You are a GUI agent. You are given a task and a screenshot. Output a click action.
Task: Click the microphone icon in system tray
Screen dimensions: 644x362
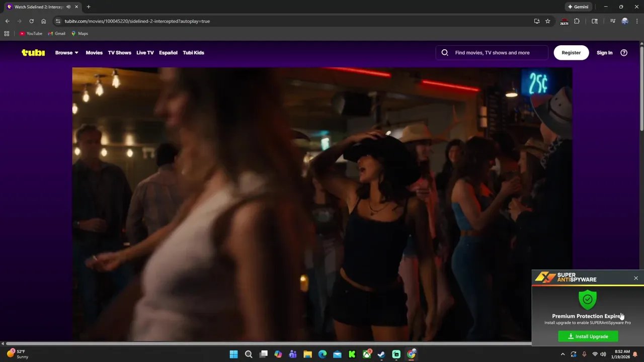point(584,354)
